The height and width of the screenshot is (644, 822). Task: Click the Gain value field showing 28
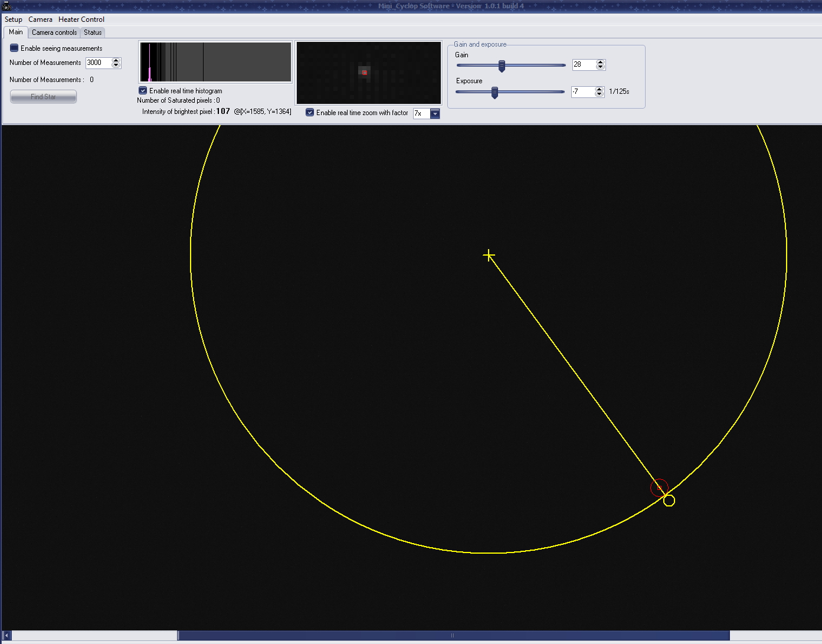point(584,64)
